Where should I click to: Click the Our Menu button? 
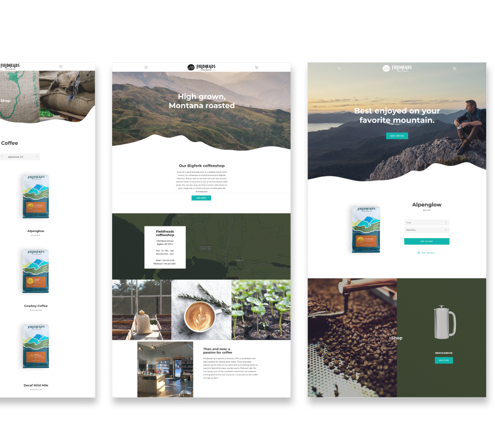[x=201, y=198]
